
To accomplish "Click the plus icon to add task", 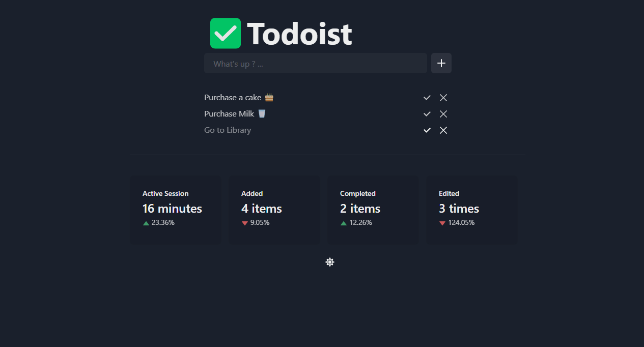I will (441, 63).
